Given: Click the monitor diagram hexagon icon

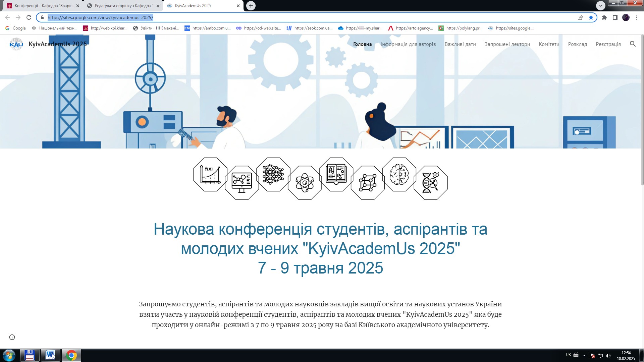Looking at the screenshot, I should point(242,183).
